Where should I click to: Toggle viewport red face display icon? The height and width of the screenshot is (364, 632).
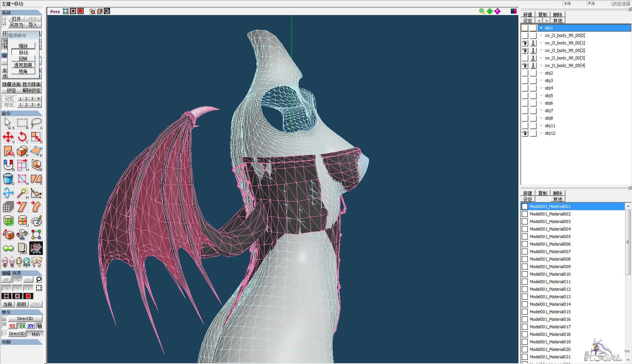point(81,11)
